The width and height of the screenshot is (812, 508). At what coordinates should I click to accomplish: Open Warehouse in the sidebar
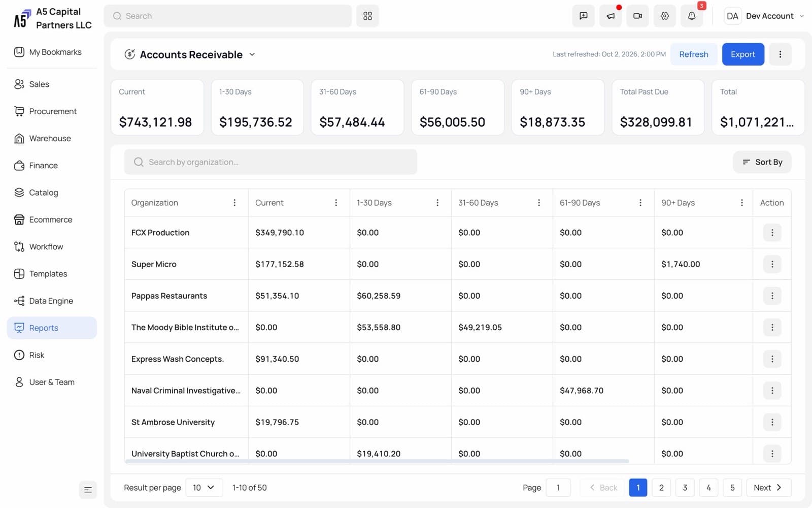52,138
